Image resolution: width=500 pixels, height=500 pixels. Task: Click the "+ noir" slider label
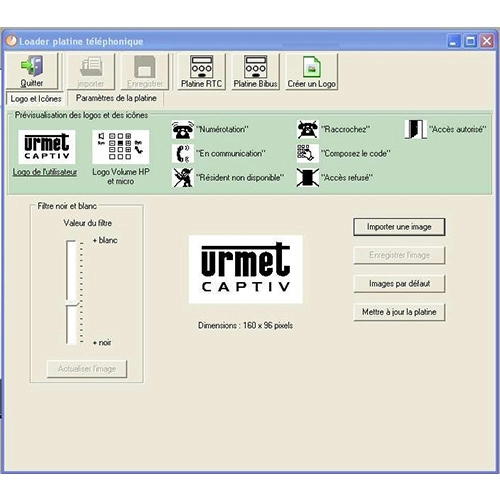102,343
